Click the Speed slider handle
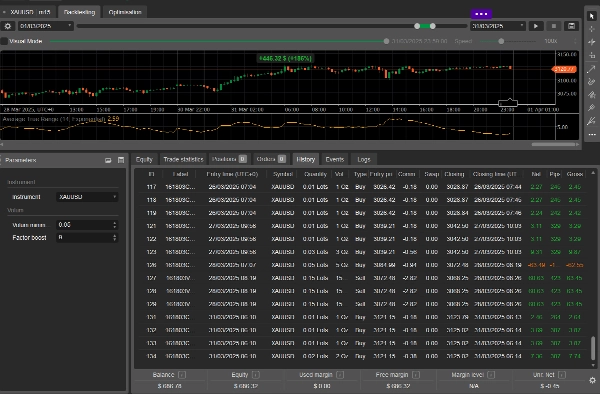Screen dimensions: 600x394 501,41
